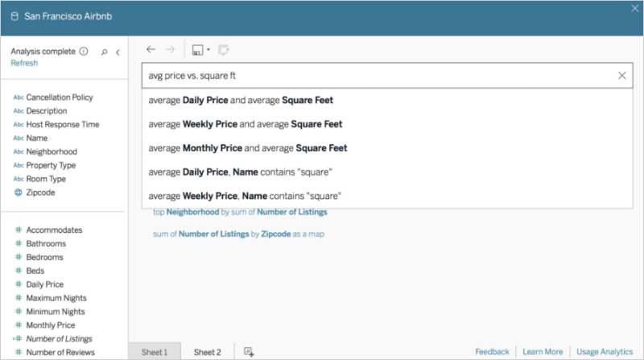Click number icon beside Daily Price
The image size is (644, 360).
coord(19,284)
